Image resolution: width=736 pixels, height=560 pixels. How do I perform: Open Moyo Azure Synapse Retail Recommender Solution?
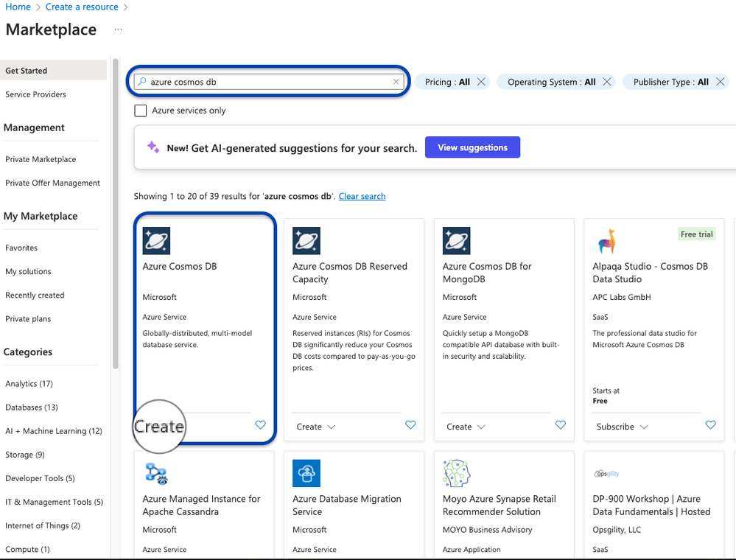point(499,505)
